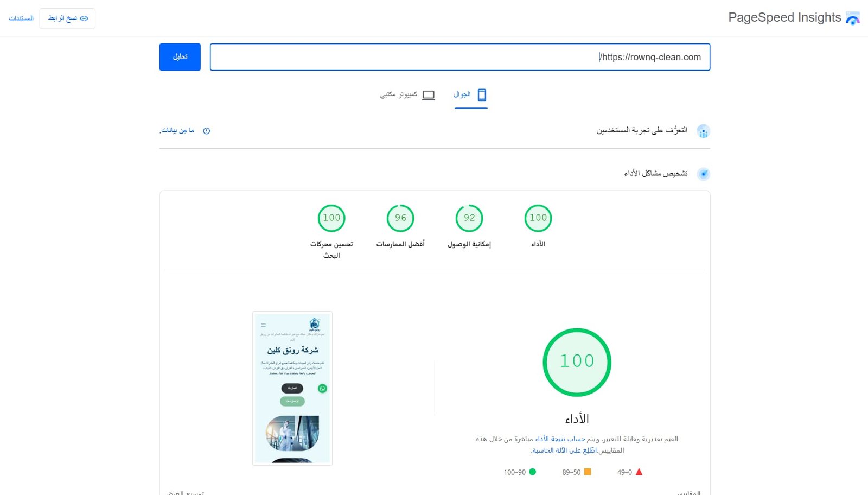Open the ما من بيانات link

(177, 131)
